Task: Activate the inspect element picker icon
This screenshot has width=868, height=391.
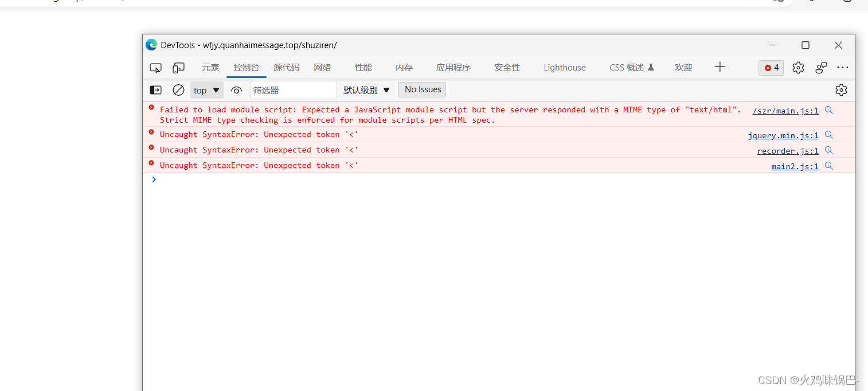Action: coord(155,68)
